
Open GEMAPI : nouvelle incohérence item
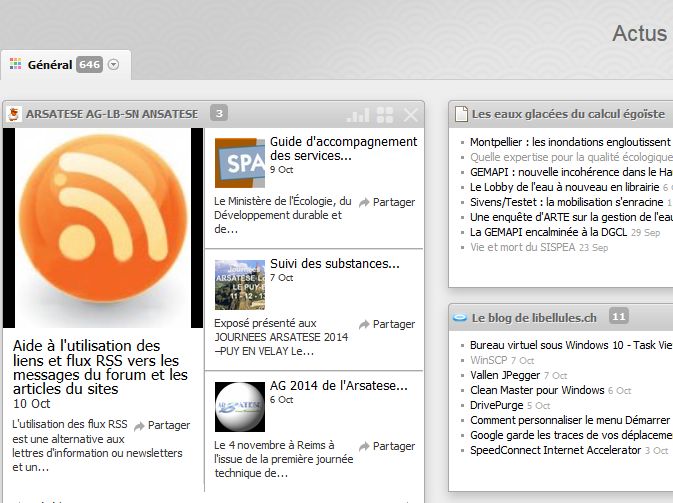click(x=571, y=172)
